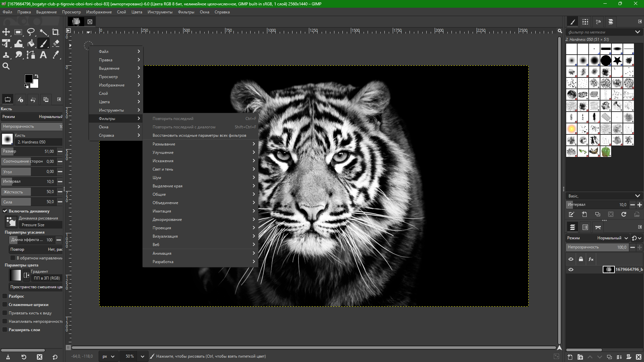The image size is (644, 362).
Task: Save tool preset icon at bottom left
Action: pos(8,357)
